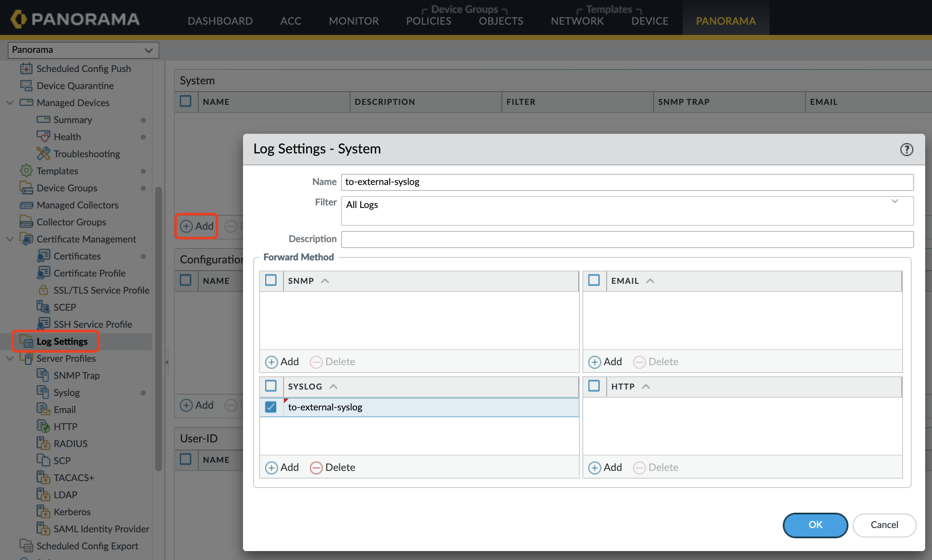
Task: Check the SNMP section checkbox
Action: click(271, 281)
